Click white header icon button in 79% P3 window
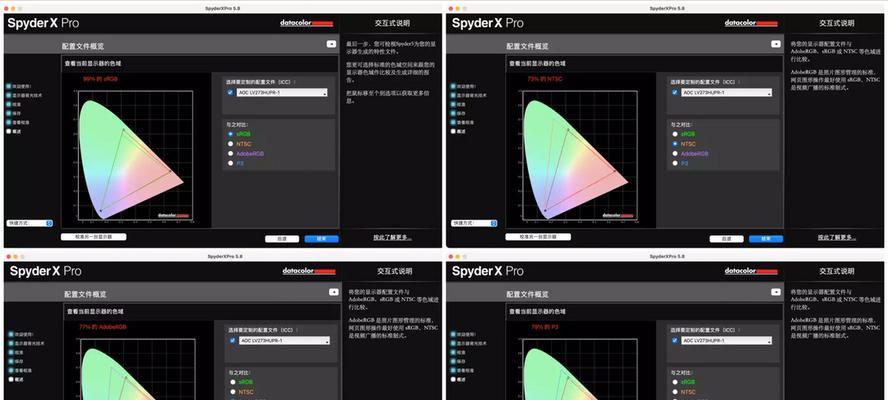 click(x=776, y=292)
